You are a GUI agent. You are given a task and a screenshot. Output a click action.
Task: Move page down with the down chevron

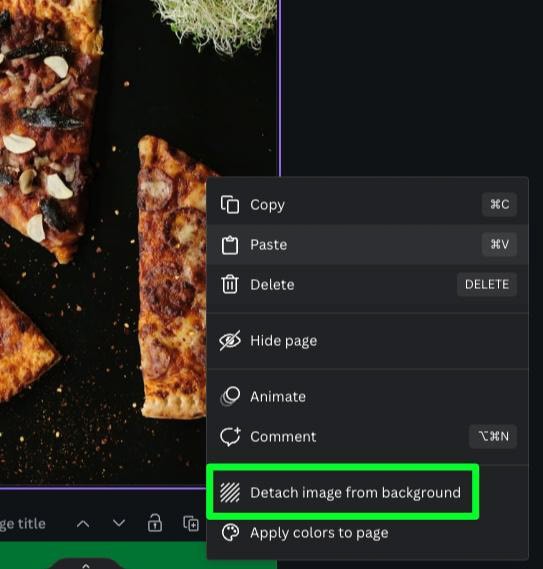(119, 523)
